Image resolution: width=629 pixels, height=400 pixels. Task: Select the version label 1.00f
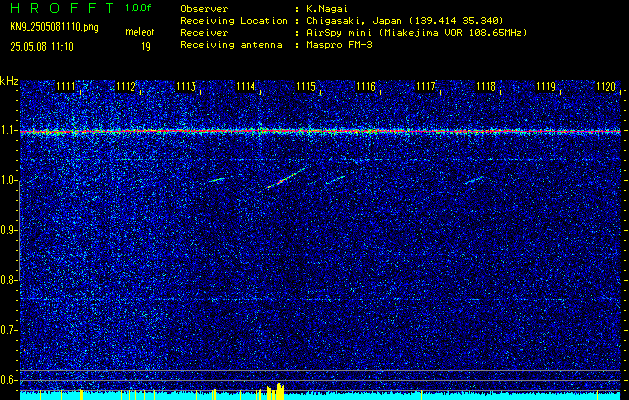138,8
